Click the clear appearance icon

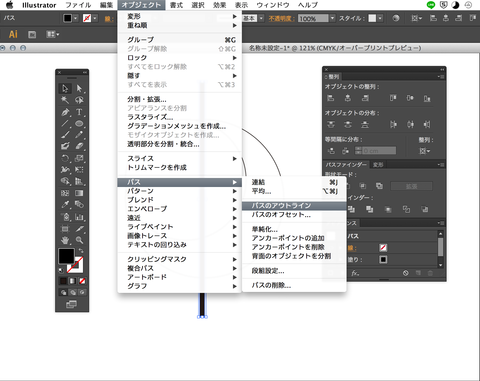coord(405,273)
